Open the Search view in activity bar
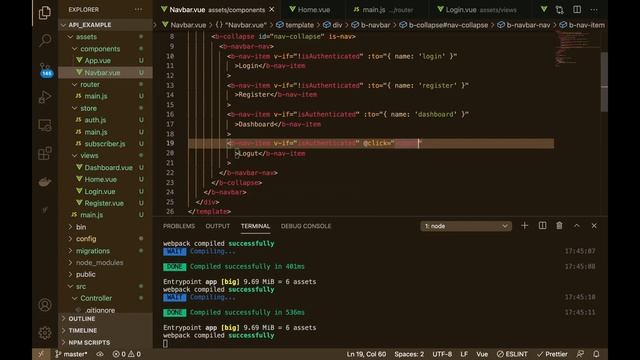This screenshot has width=640, height=360. (x=44, y=40)
